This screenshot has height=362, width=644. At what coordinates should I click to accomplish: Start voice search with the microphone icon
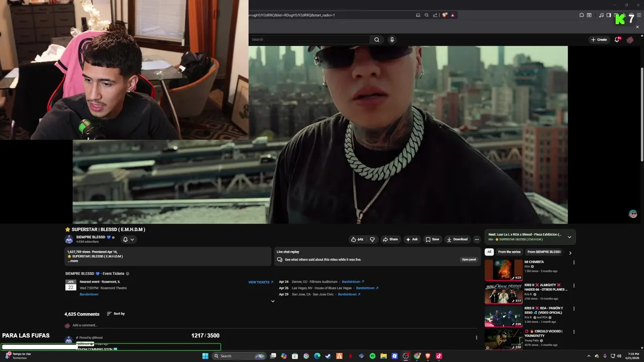click(392, 40)
